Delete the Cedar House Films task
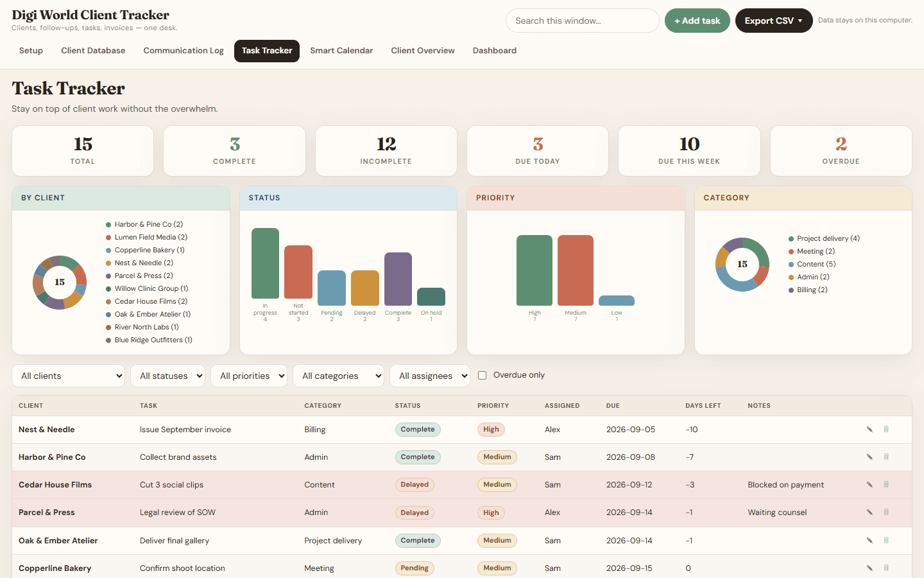924x578 pixels. [x=886, y=485]
